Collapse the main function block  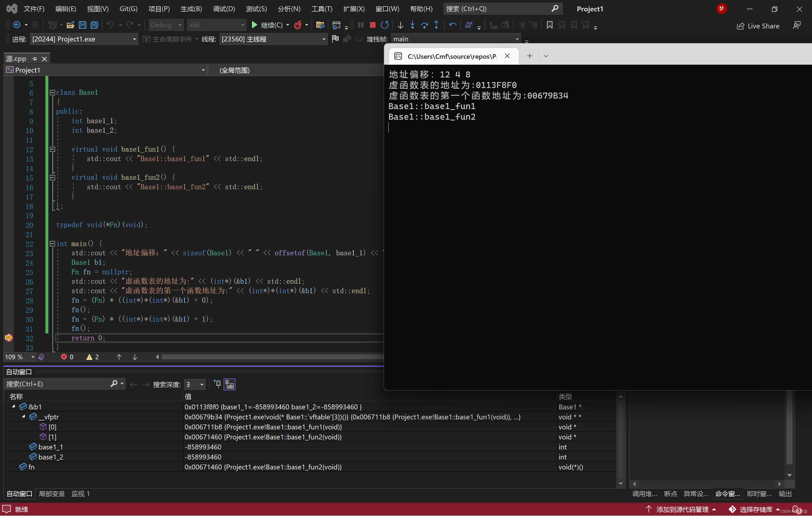tap(52, 243)
